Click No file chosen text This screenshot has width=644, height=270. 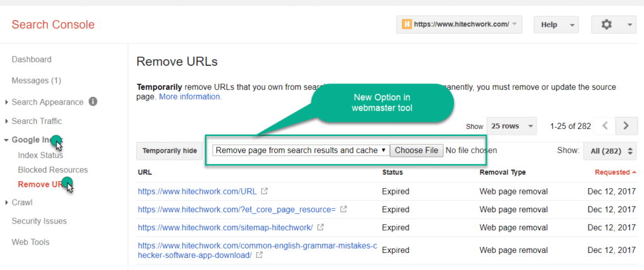(x=471, y=150)
